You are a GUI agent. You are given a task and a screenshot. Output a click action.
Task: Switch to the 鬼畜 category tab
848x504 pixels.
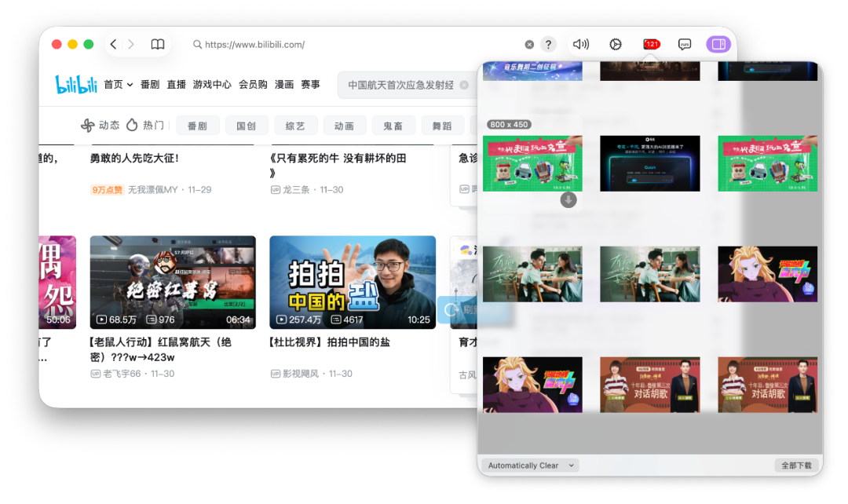pyautogui.click(x=393, y=125)
